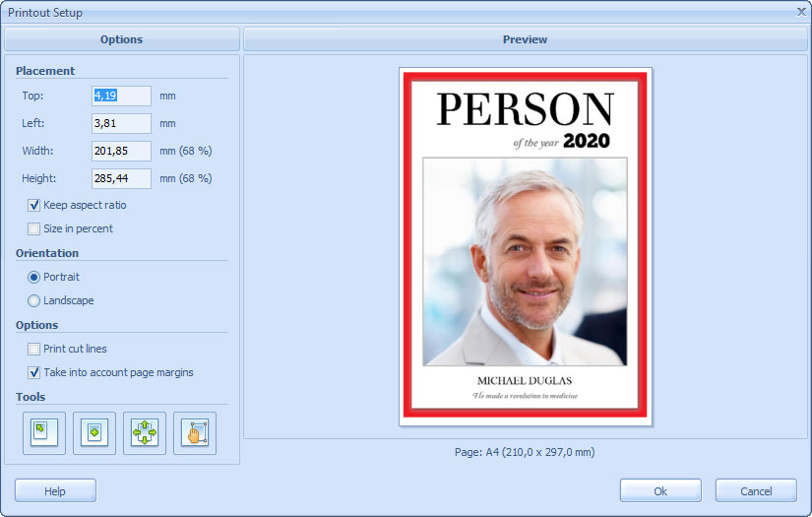Click the align to top-left corner tool
812x517 pixels.
point(44,433)
